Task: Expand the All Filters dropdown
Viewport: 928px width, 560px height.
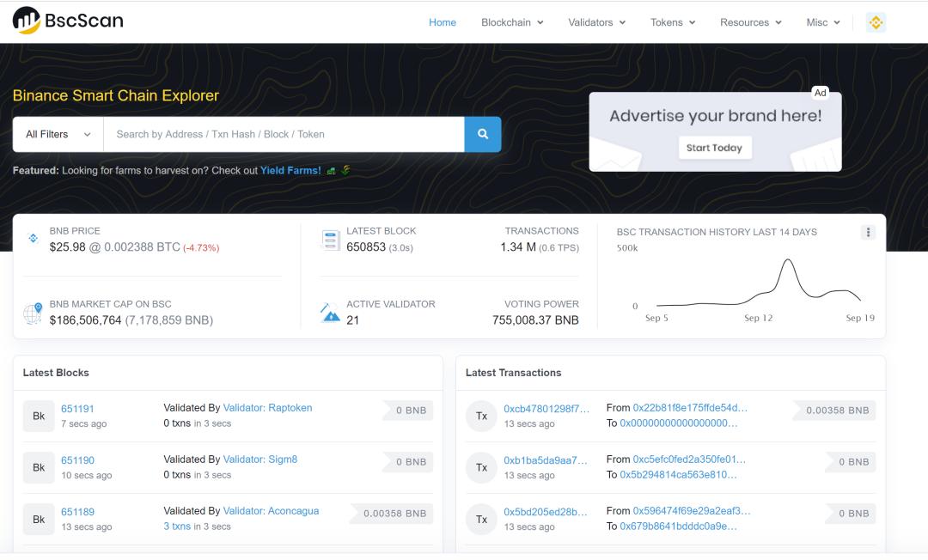Action: pyautogui.click(x=58, y=134)
